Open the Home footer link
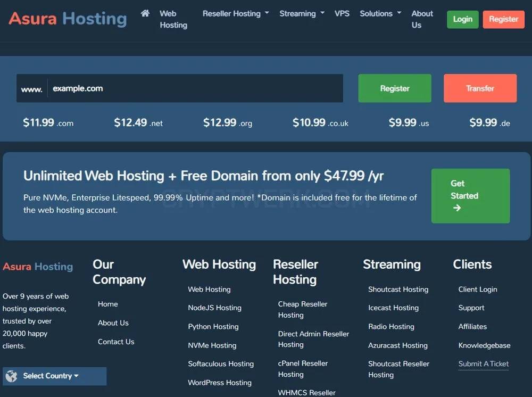 click(108, 304)
